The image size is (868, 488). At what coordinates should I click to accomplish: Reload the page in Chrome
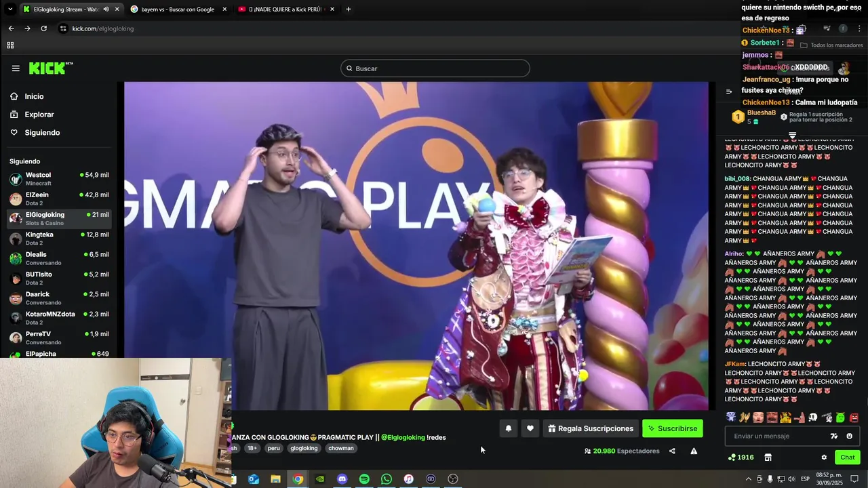tap(44, 28)
